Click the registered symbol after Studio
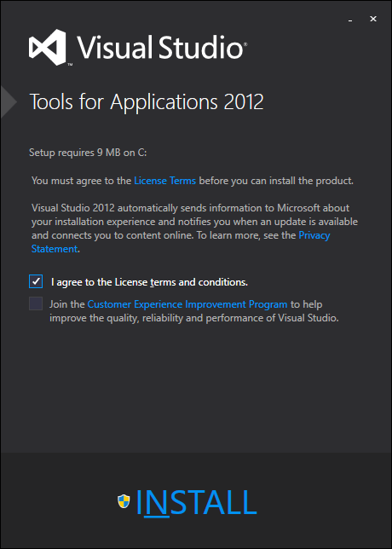The image size is (392, 549). click(245, 44)
